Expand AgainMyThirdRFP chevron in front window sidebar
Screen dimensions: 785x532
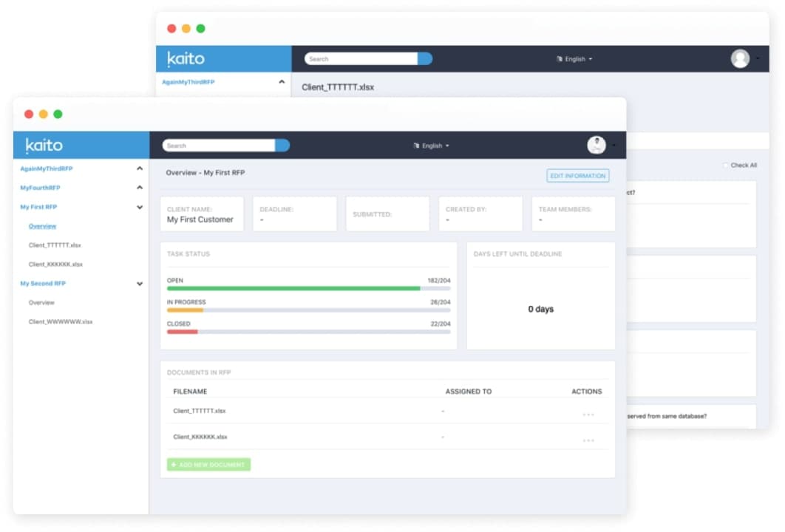click(x=140, y=168)
